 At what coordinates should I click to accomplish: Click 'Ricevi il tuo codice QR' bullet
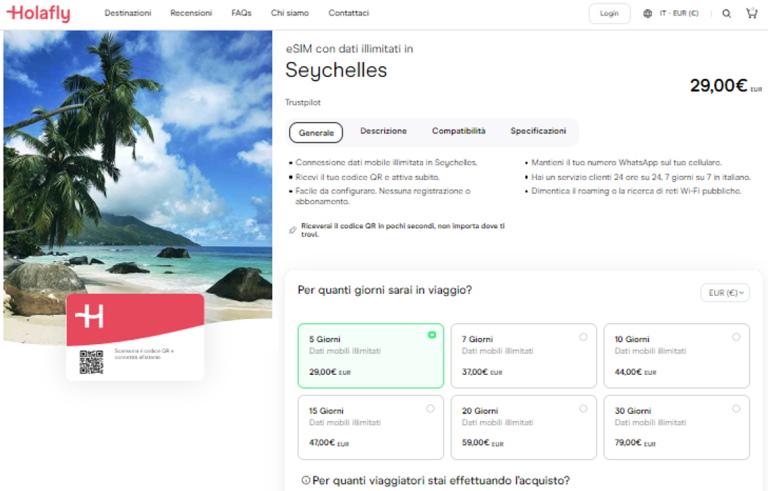pyautogui.click(x=367, y=177)
